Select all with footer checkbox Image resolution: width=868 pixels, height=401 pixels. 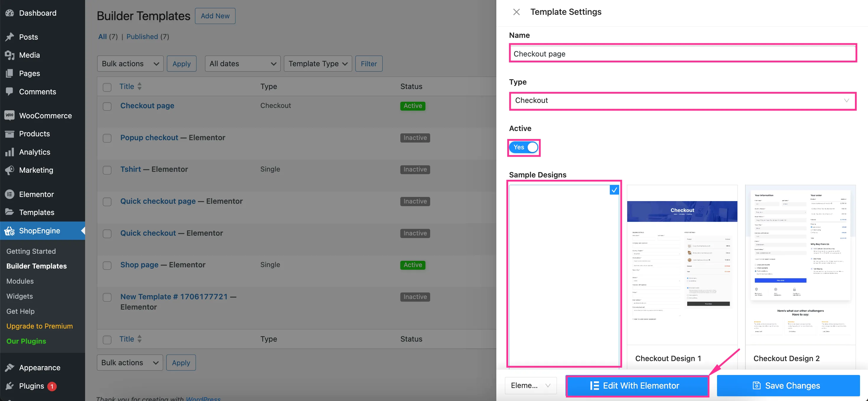[x=107, y=339]
